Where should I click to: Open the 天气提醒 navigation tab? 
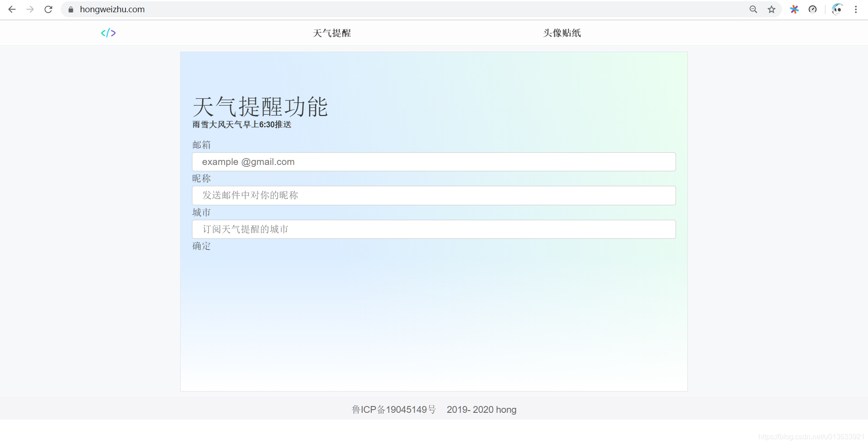pos(332,33)
